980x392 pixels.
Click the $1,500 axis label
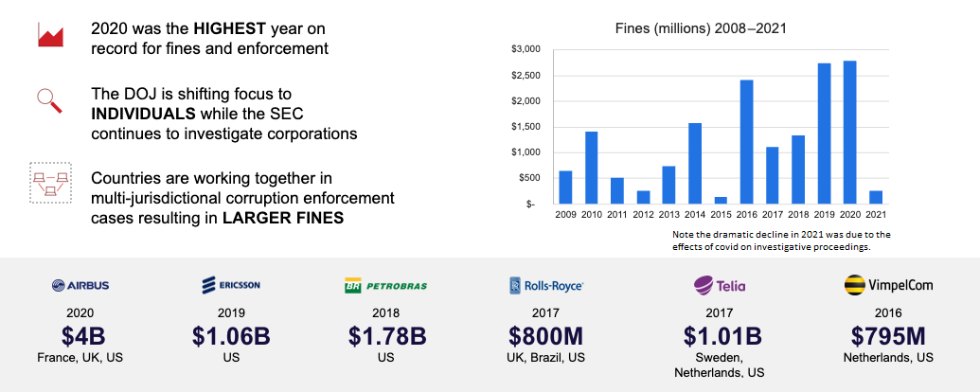526,127
